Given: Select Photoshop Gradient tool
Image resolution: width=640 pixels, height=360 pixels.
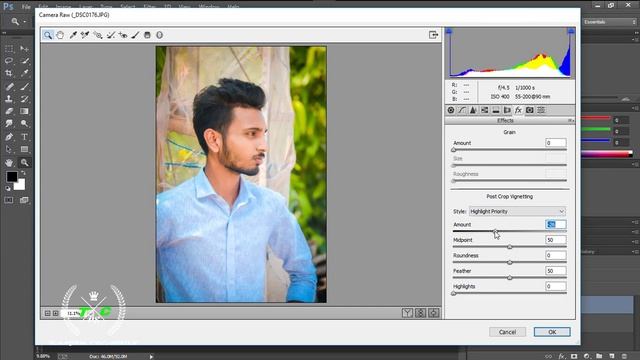Looking at the screenshot, I should (x=24, y=111).
